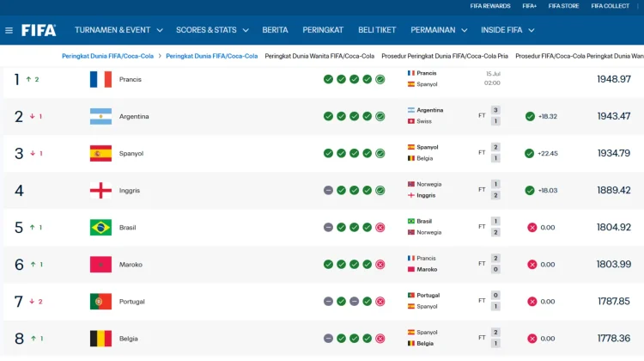Click Spanyol's green check beside +22.45
Image resolution: width=644 pixels, height=361 pixels.
[530, 153]
